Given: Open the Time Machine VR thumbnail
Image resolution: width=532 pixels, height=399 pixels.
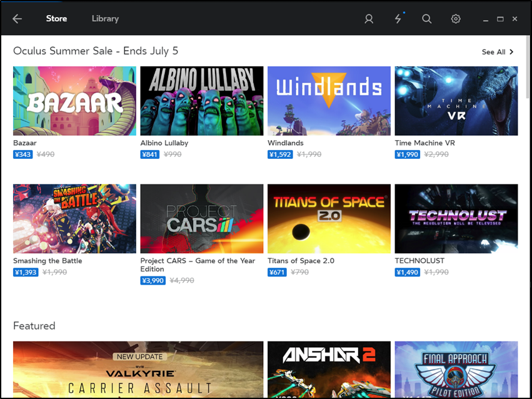Looking at the screenshot, I should tap(456, 101).
